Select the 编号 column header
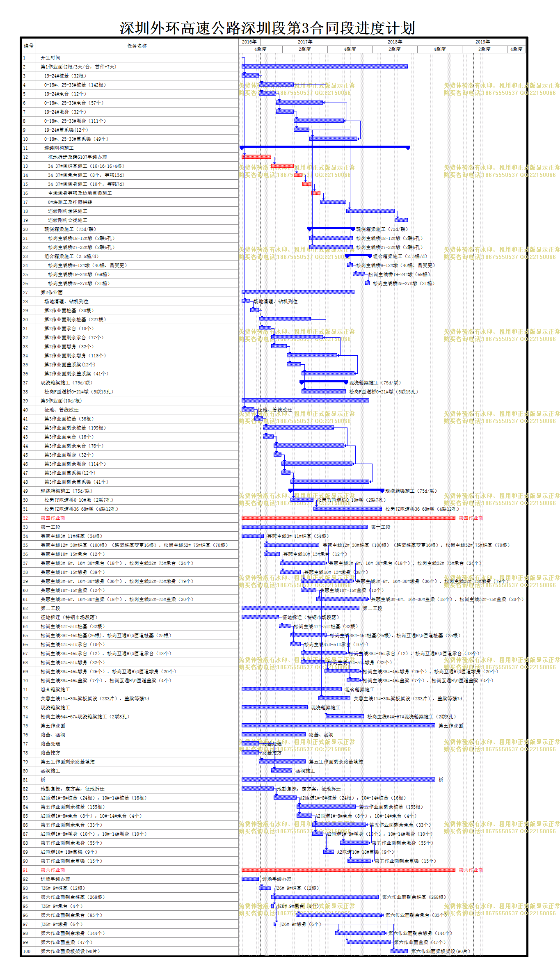Image resolution: width=560 pixels, height=976 pixels. click(x=29, y=46)
